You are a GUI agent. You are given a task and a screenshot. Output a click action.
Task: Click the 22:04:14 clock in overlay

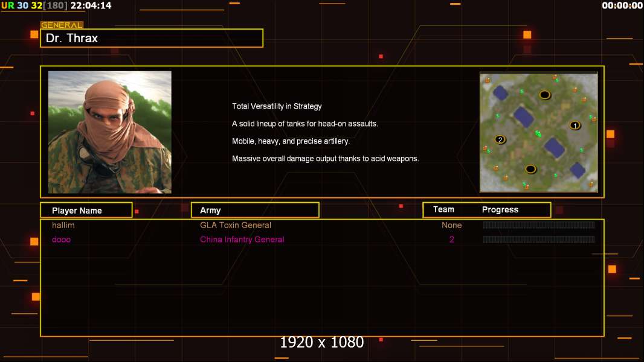point(91,5)
